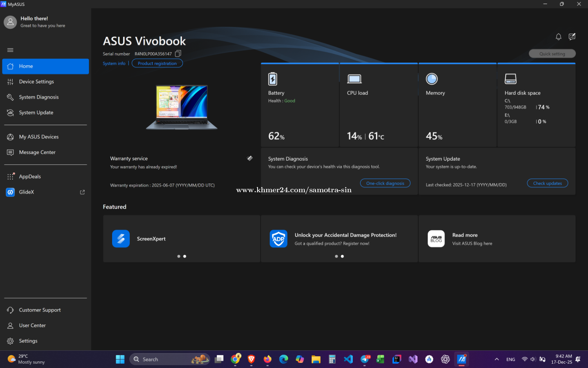Go to System Diagnosis in sidebar

click(39, 97)
